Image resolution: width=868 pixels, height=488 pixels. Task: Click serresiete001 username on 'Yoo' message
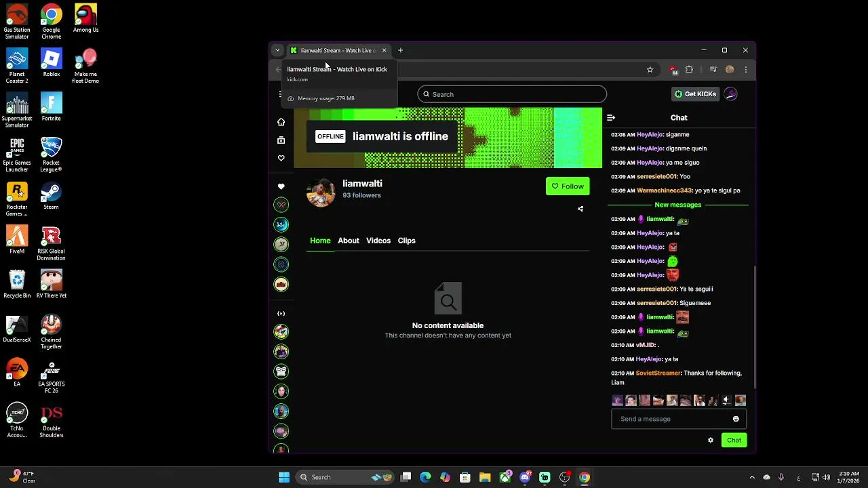tap(656, 177)
